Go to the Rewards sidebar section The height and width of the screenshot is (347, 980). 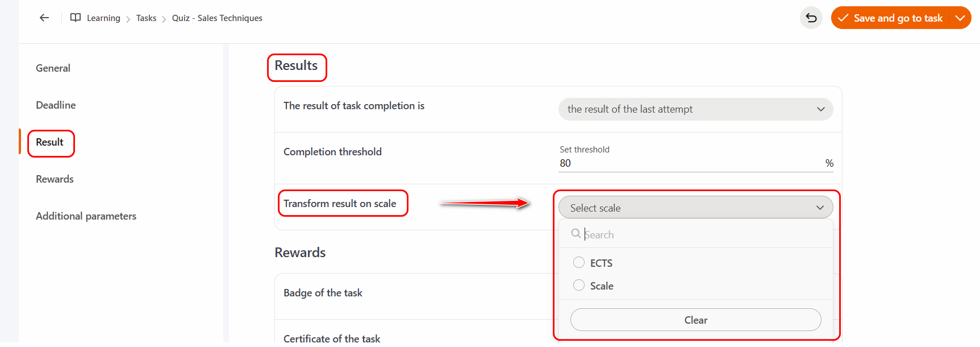coord(55,179)
